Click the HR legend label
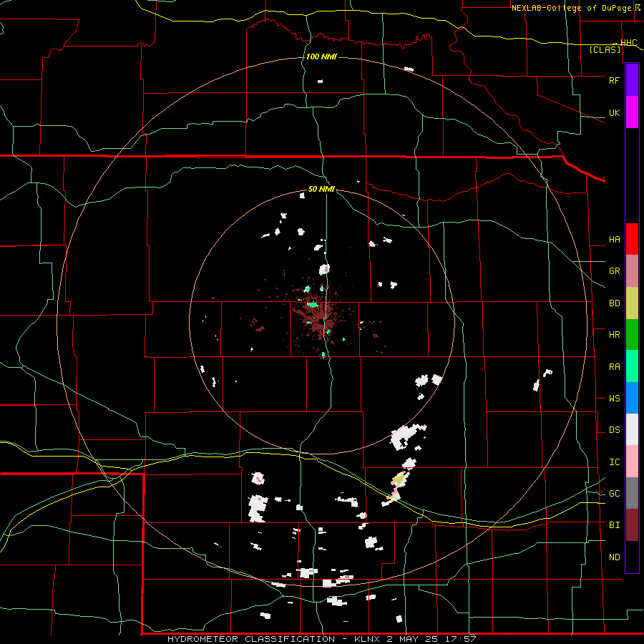644x644 pixels. [x=614, y=335]
